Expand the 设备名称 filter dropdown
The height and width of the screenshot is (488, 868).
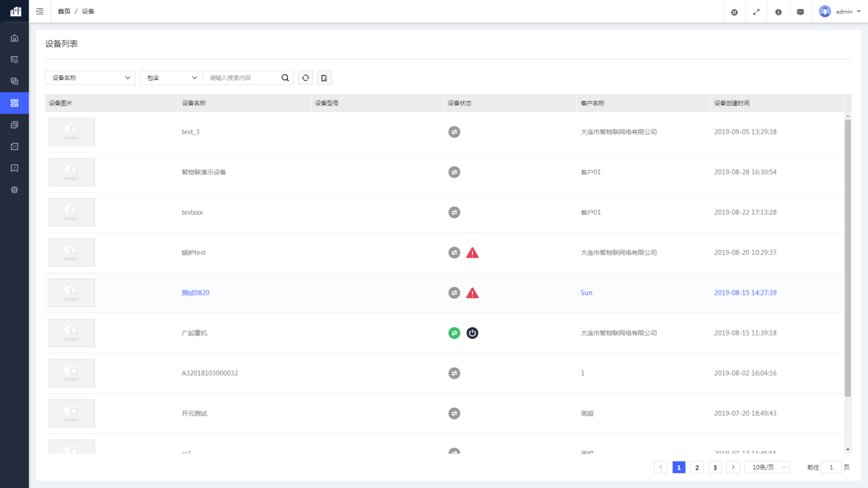coord(90,78)
